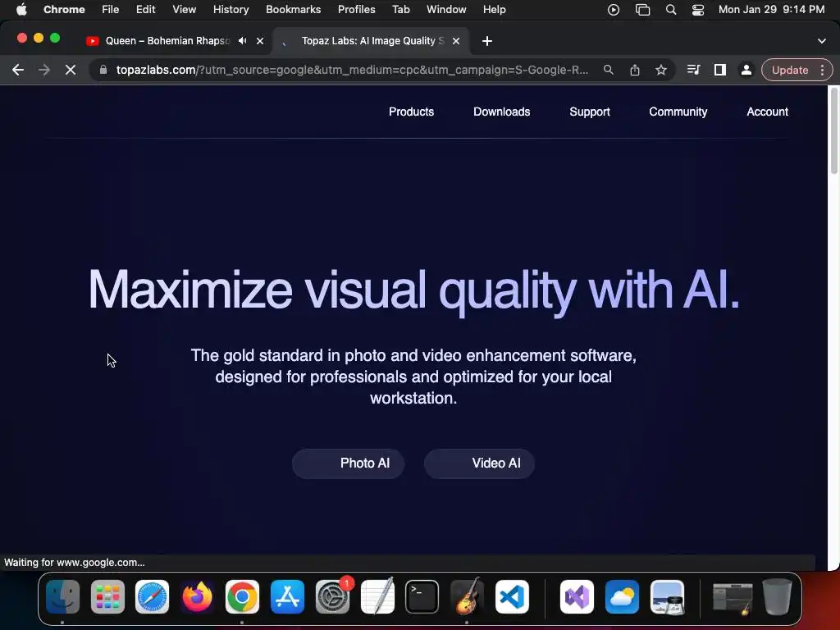Click the browser forward arrow
The width and height of the screenshot is (840, 630).
coord(44,70)
